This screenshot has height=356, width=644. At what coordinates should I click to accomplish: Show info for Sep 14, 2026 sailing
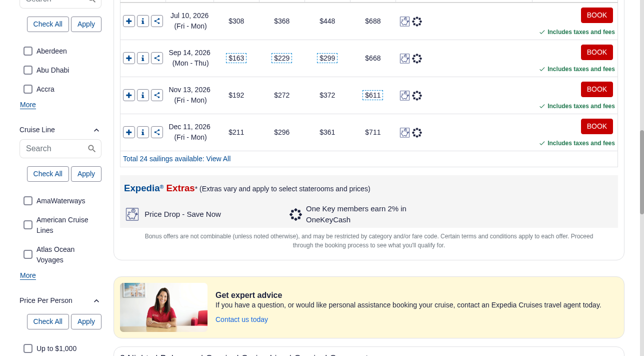(143, 58)
